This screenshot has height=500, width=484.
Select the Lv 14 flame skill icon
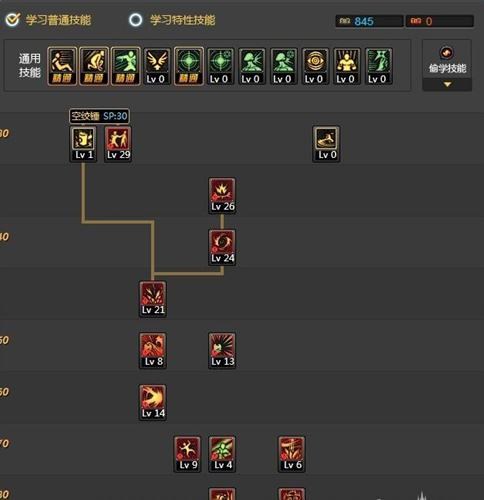tap(153, 402)
